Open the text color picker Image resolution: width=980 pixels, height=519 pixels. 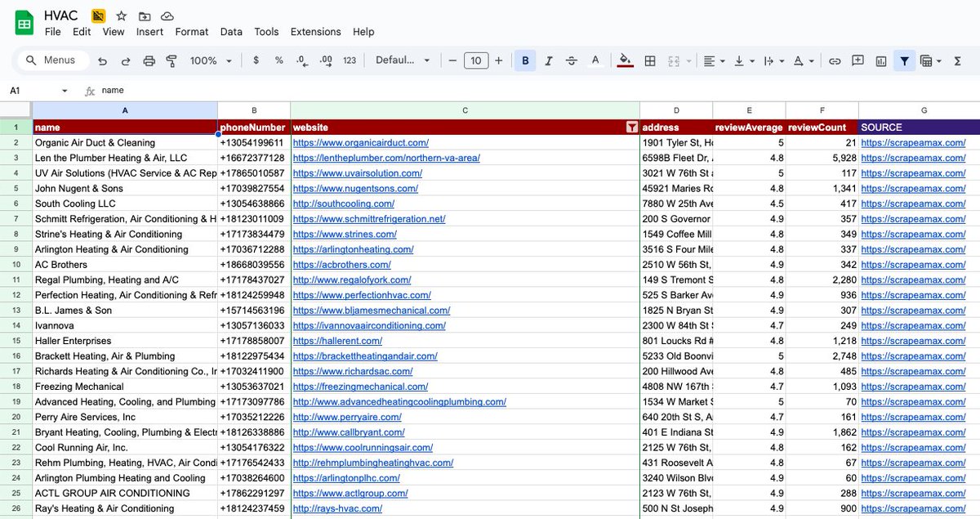pyautogui.click(x=595, y=60)
